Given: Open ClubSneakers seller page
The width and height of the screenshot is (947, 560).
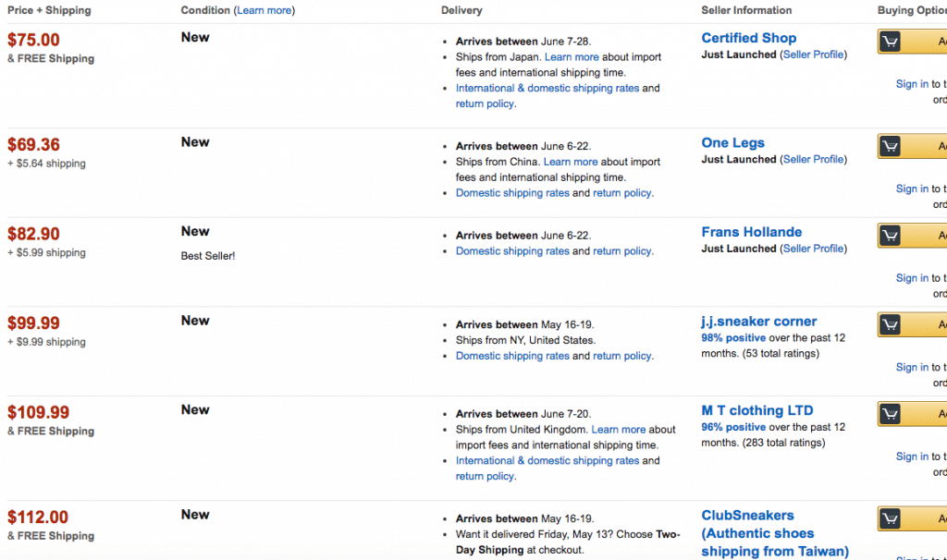Looking at the screenshot, I should tap(774, 533).
